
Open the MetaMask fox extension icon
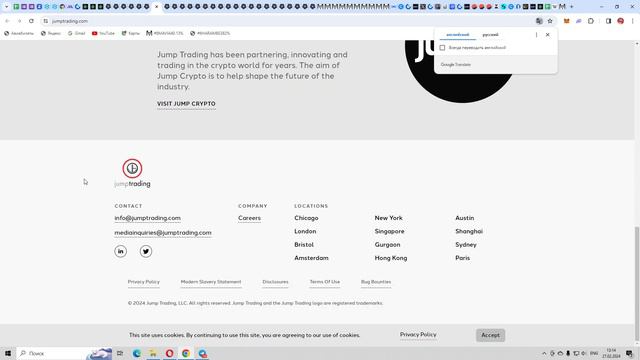coord(567,21)
